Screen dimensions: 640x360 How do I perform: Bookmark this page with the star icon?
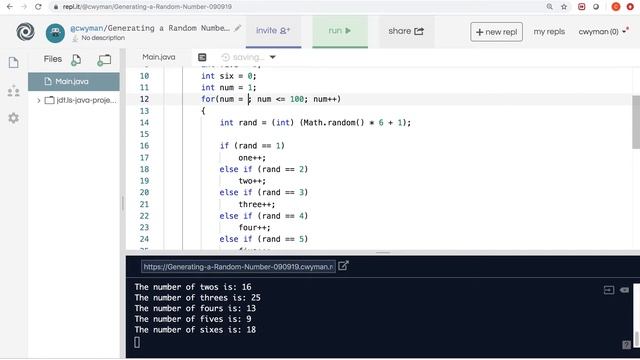pos(564,7)
